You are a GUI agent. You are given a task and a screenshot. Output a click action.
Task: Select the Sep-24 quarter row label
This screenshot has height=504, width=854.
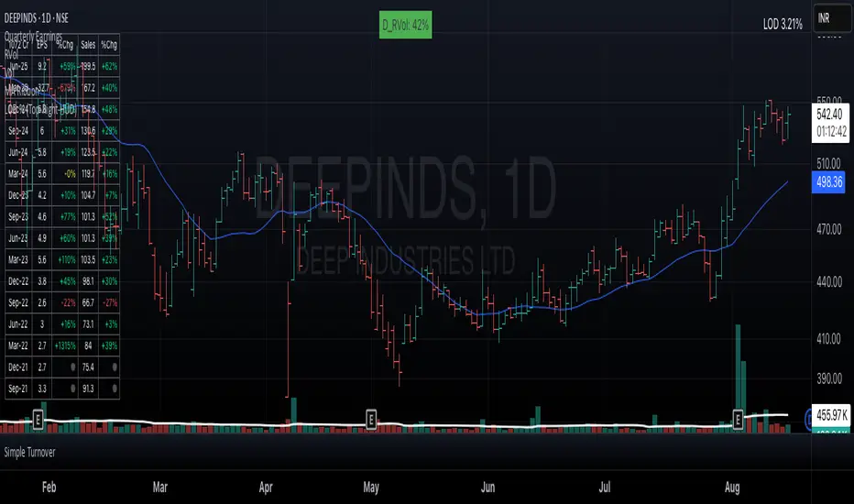pos(18,131)
